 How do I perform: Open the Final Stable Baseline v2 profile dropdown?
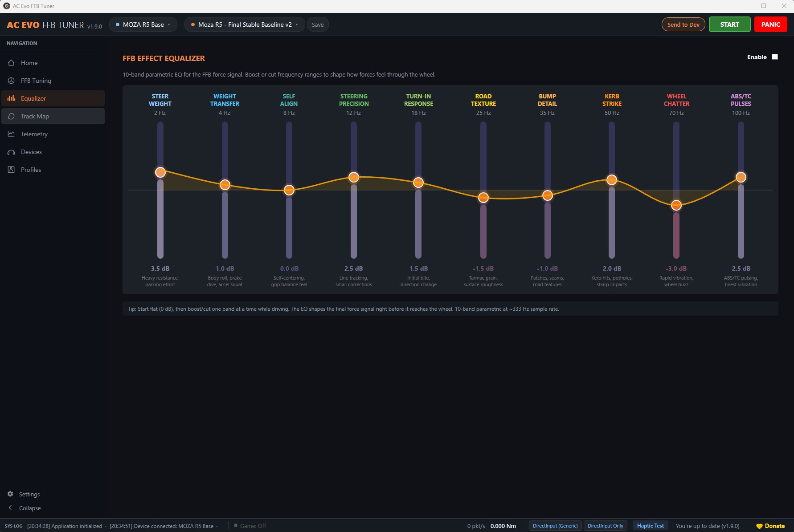click(245, 24)
